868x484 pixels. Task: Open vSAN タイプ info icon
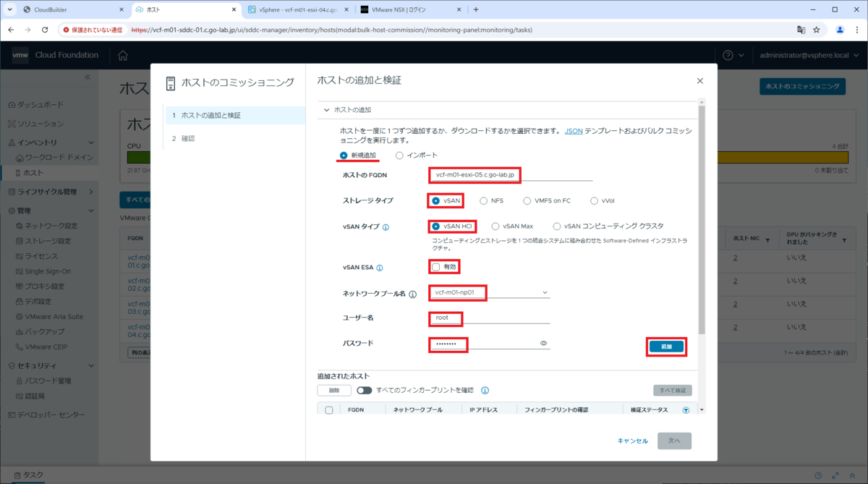pos(386,227)
